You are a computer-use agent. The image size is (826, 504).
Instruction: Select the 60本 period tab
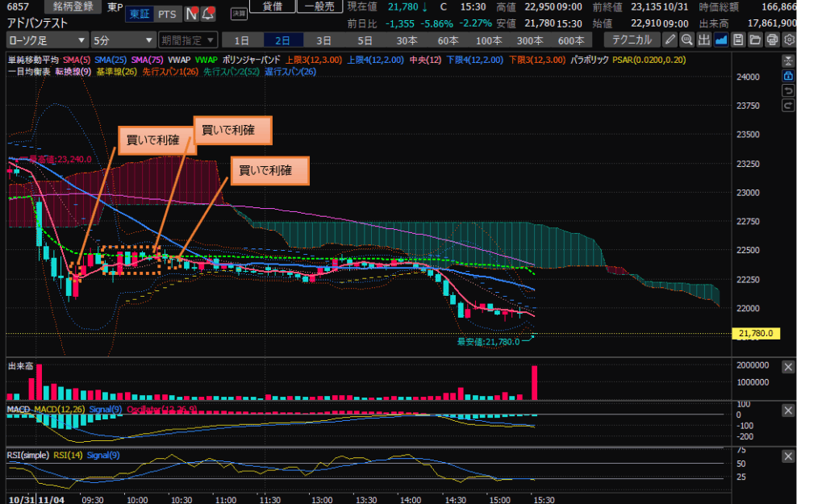click(x=448, y=40)
